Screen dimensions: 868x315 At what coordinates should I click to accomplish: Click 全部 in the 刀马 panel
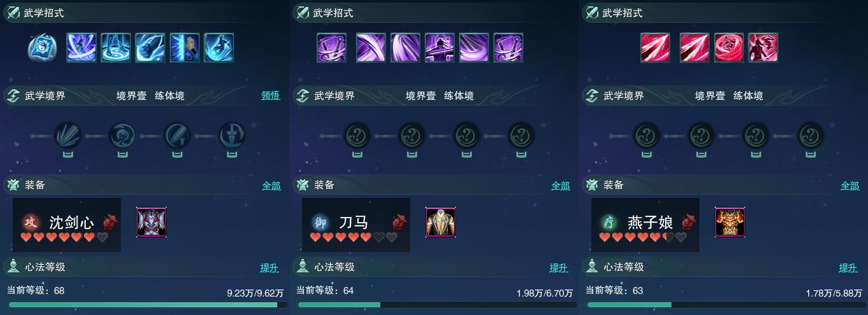click(x=561, y=186)
